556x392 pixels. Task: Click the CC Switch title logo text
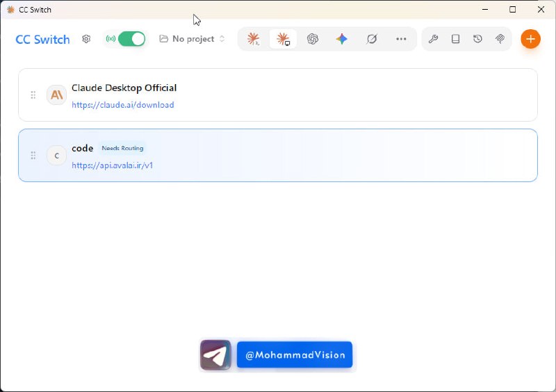click(x=42, y=40)
